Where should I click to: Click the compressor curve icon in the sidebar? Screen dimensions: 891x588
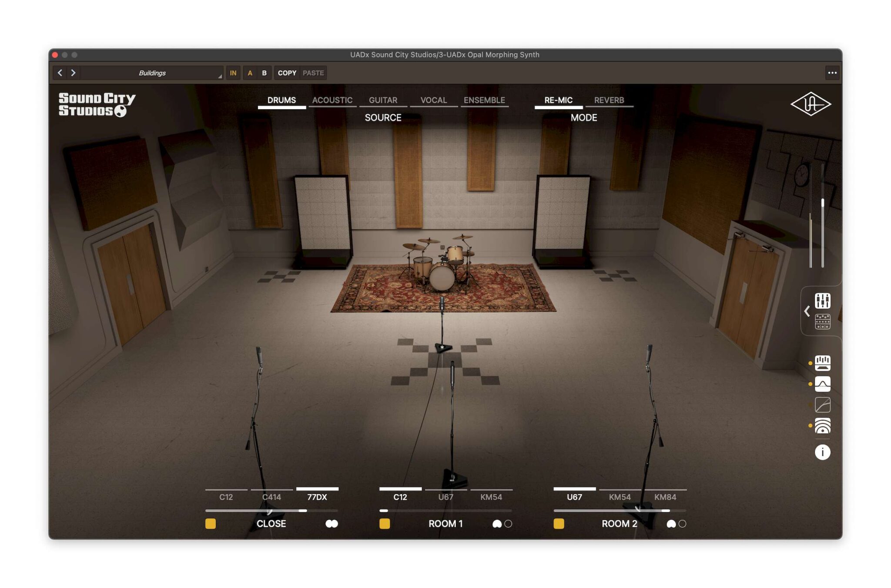tap(824, 405)
